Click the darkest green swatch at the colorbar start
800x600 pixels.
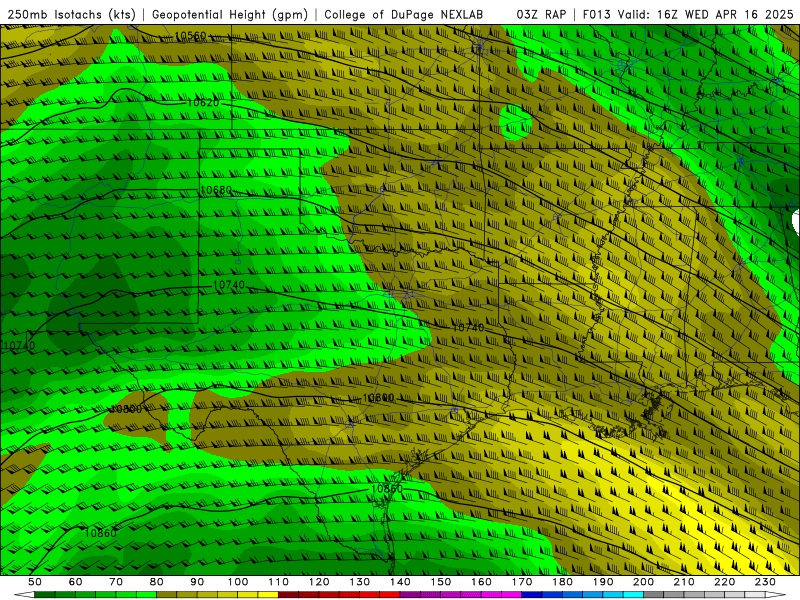click(45, 595)
